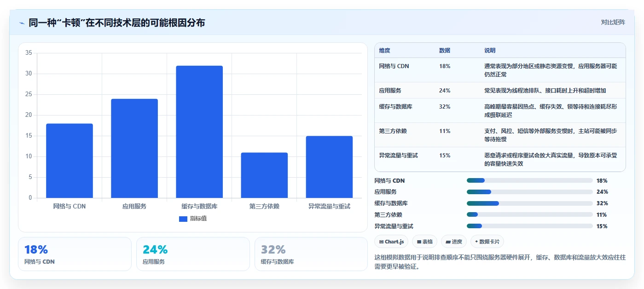Click the 指标值 legend label
The width and height of the screenshot is (644, 289).
coord(198,219)
